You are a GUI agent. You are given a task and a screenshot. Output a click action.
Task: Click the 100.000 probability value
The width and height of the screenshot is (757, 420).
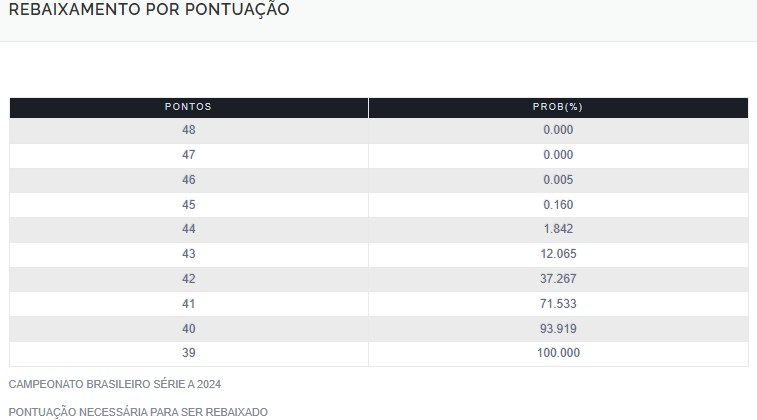tap(558, 353)
